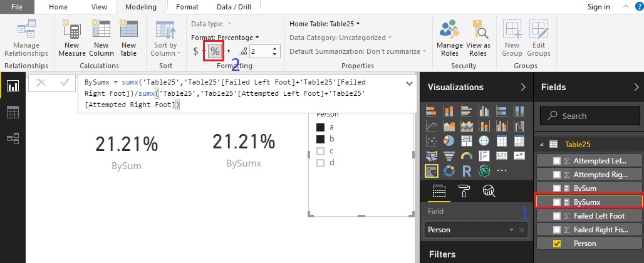644x263 pixels.
Task: Select the stacked bar chart visualization
Action: pyautogui.click(x=431, y=111)
